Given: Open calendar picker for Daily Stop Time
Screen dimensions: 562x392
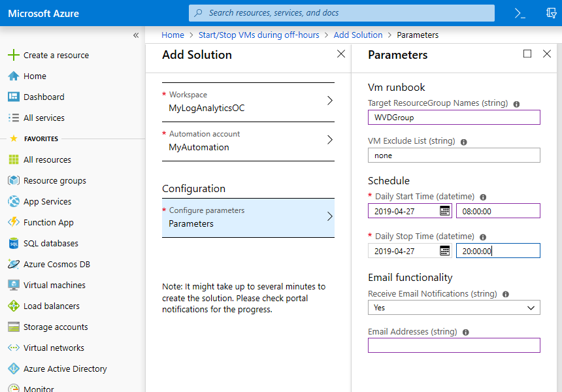Looking at the screenshot, I should (x=444, y=250).
